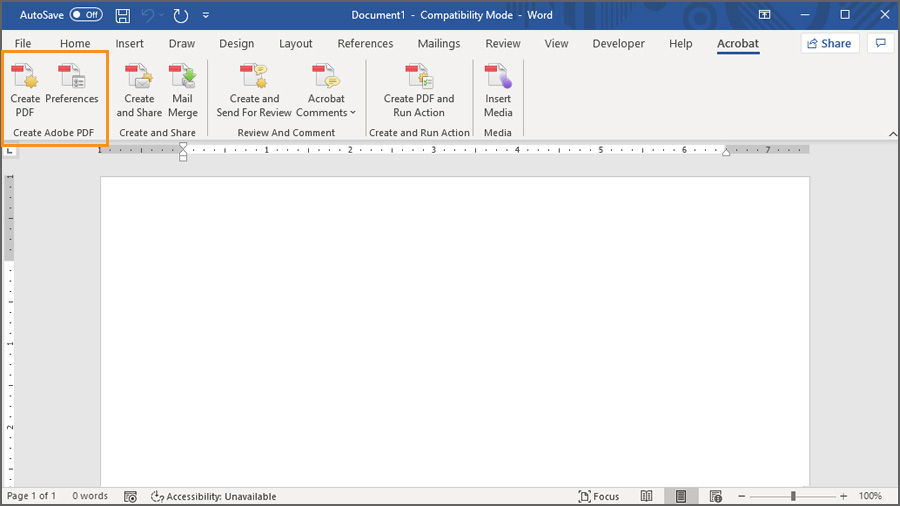900x506 pixels.
Task: Collapse the ribbon with the chevron
Action: 893,134
